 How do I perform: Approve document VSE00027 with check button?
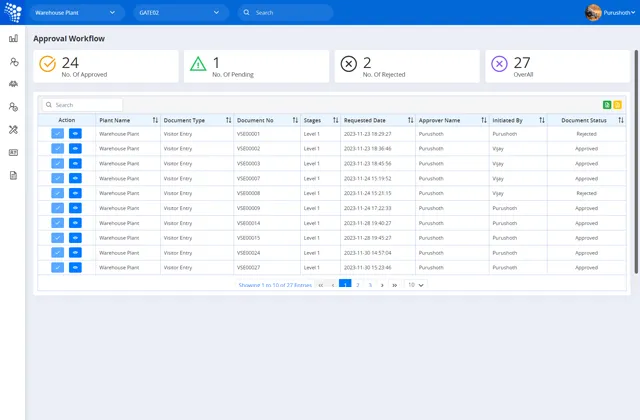(58, 267)
